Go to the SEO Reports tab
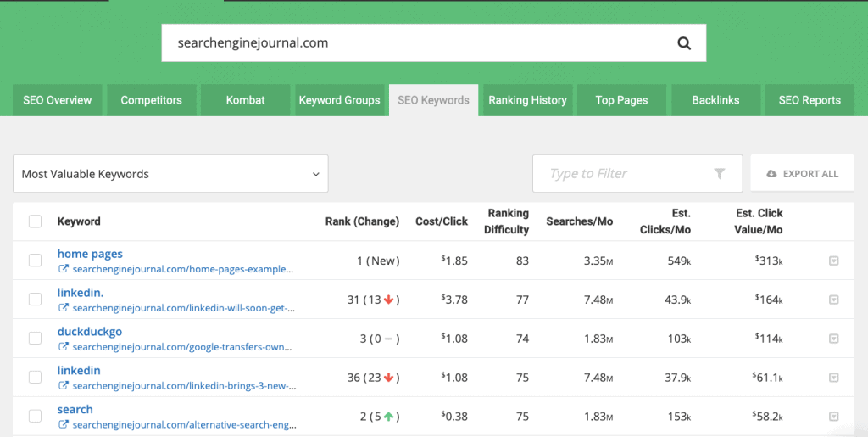The image size is (868, 437). (810, 100)
